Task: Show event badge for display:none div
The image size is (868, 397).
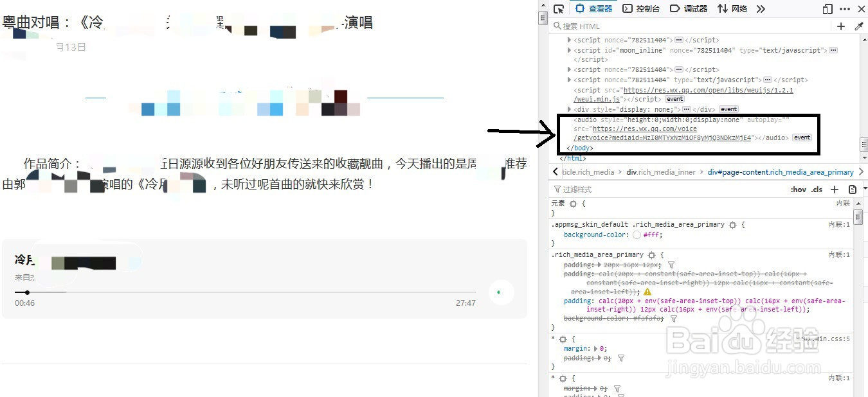Action: point(728,109)
